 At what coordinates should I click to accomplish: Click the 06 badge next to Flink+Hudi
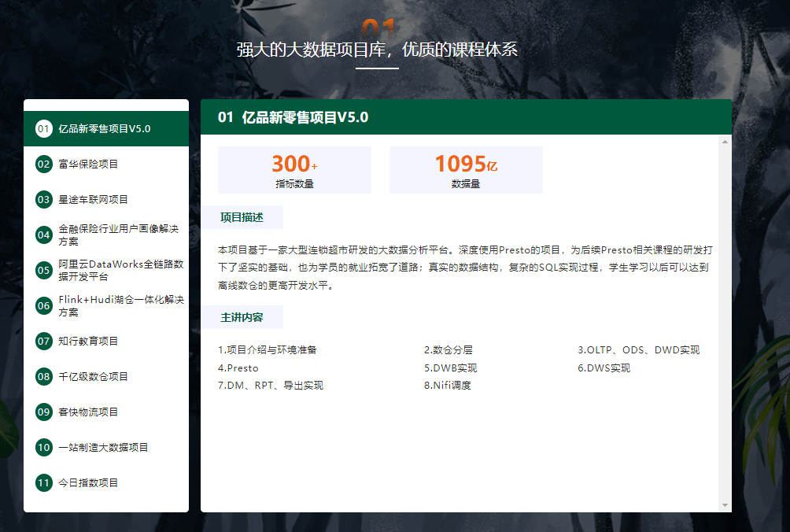tap(44, 306)
